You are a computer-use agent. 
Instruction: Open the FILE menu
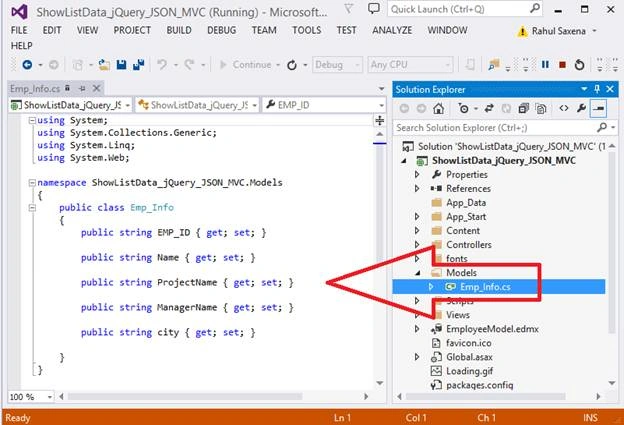(x=19, y=30)
